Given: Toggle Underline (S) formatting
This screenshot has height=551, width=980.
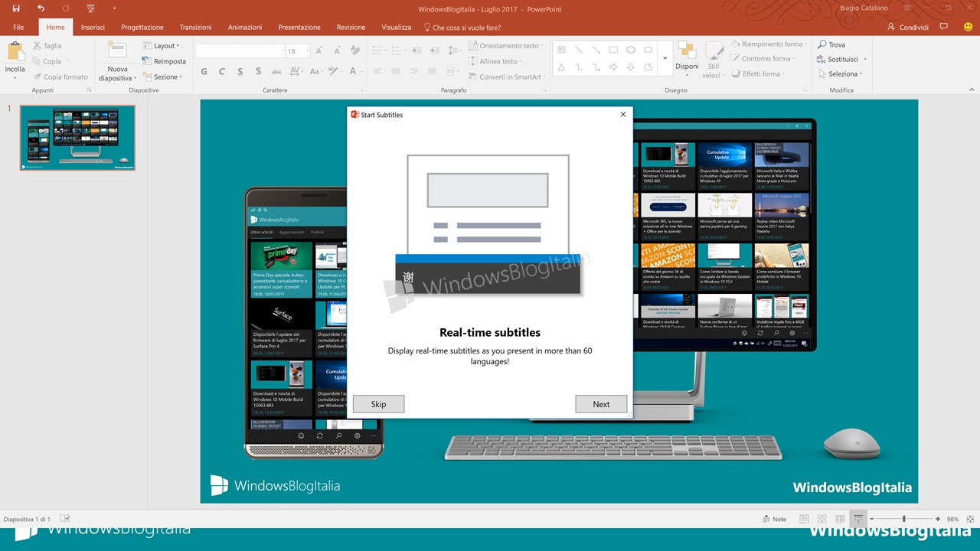Looking at the screenshot, I should [x=240, y=72].
